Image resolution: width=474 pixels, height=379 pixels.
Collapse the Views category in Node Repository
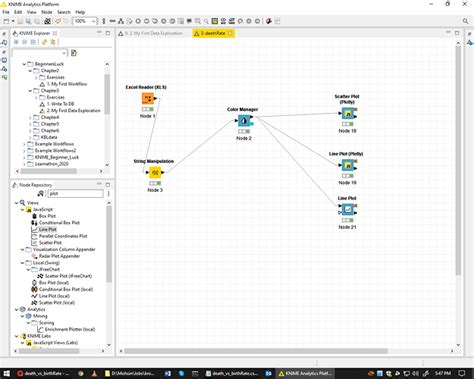(x=16, y=203)
